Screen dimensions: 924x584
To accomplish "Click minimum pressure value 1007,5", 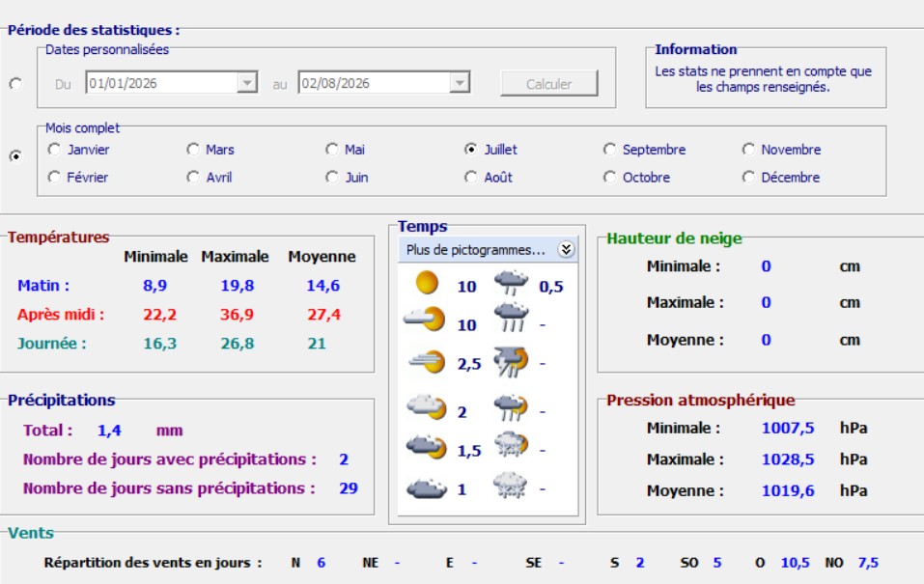I will pyautogui.click(x=788, y=428).
